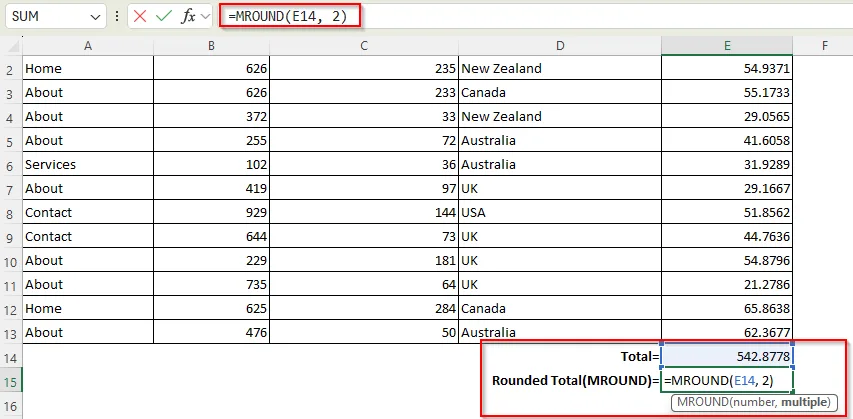Image resolution: width=853 pixels, height=419 pixels.
Task: Expand the Name Box dropdown arrow
Action: pos(96,17)
